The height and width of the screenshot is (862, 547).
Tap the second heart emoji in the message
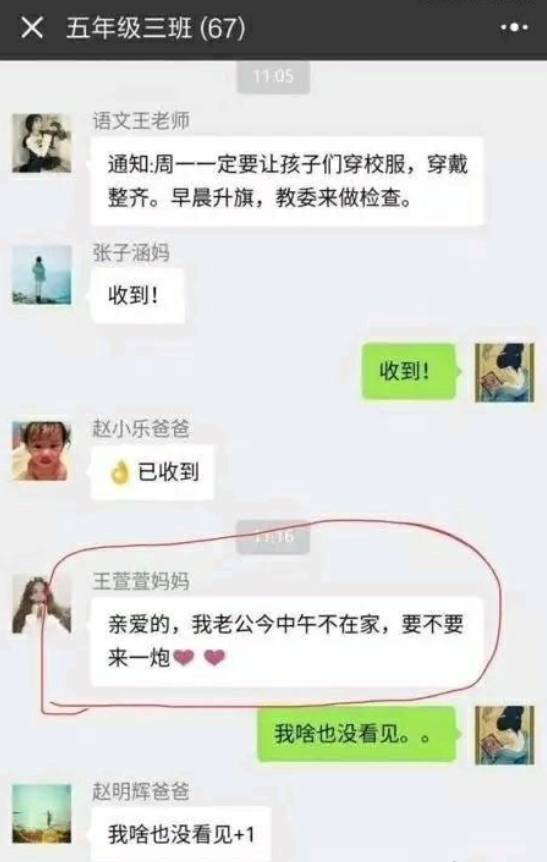[x=214, y=657]
